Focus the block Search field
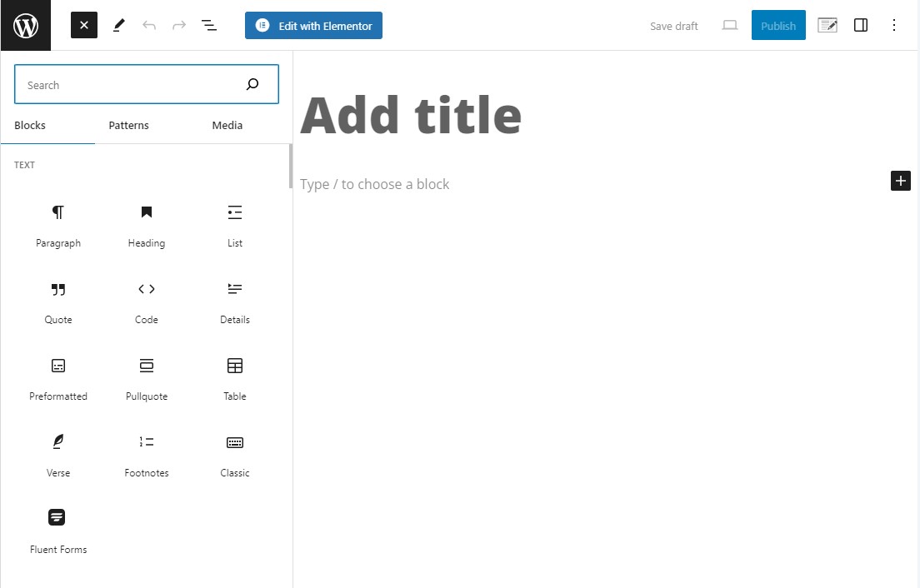The width and height of the screenshot is (920, 588). pyautogui.click(x=146, y=84)
